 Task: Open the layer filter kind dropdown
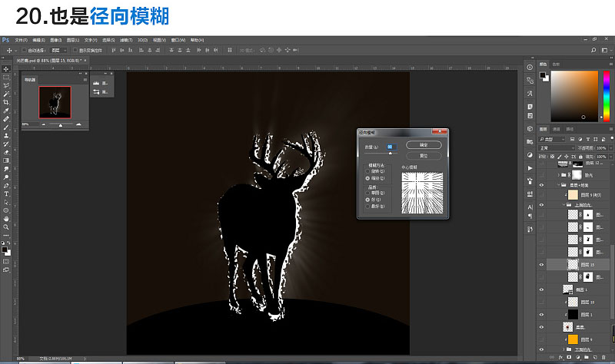tap(552, 139)
